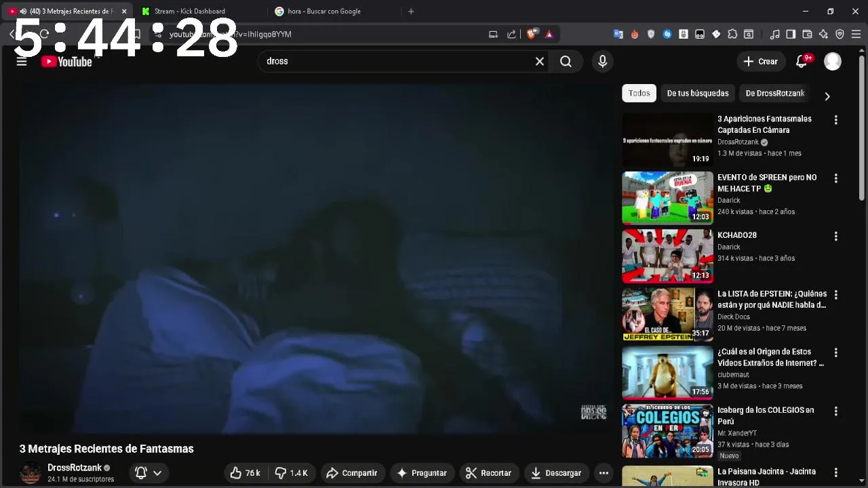The height and width of the screenshot is (488, 868).
Task: Click the gray shield extension icon
Action: (x=651, y=34)
